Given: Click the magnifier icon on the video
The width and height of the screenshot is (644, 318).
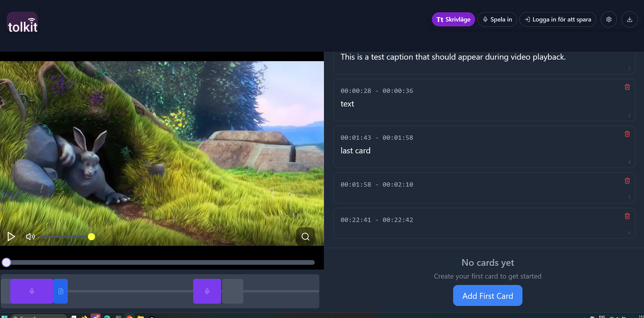Looking at the screenshot, I should [x=305, y=236].
